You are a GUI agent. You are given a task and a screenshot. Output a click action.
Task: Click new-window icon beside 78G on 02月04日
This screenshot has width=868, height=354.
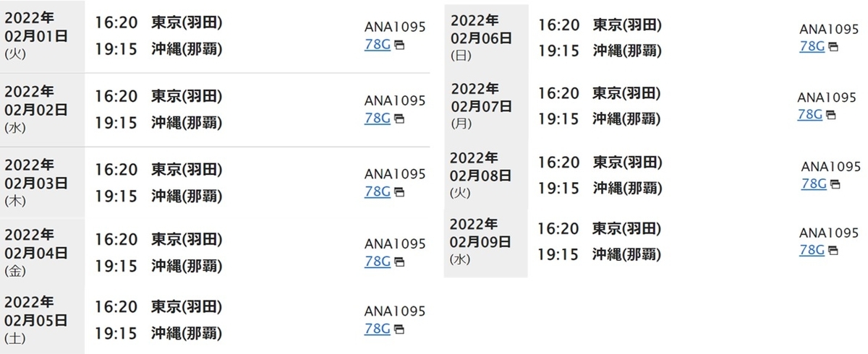pyautogui.click(x=399, y=262)
